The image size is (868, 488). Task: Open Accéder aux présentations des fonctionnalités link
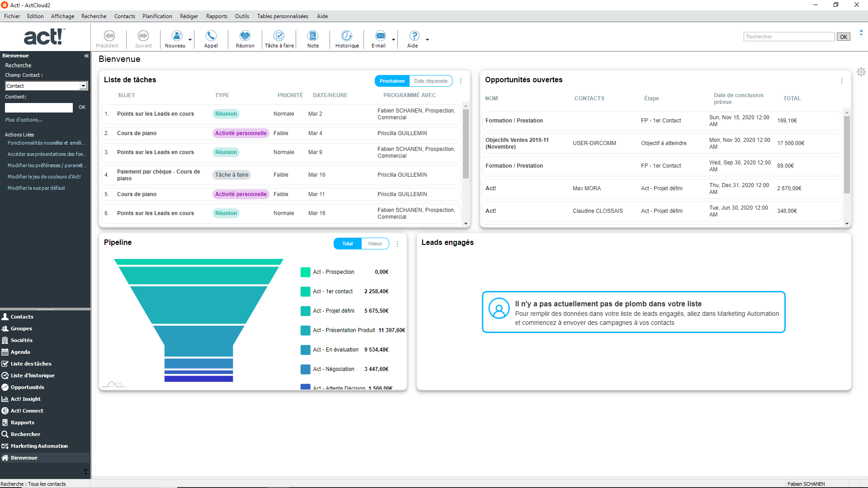click(x=47, y=154)
